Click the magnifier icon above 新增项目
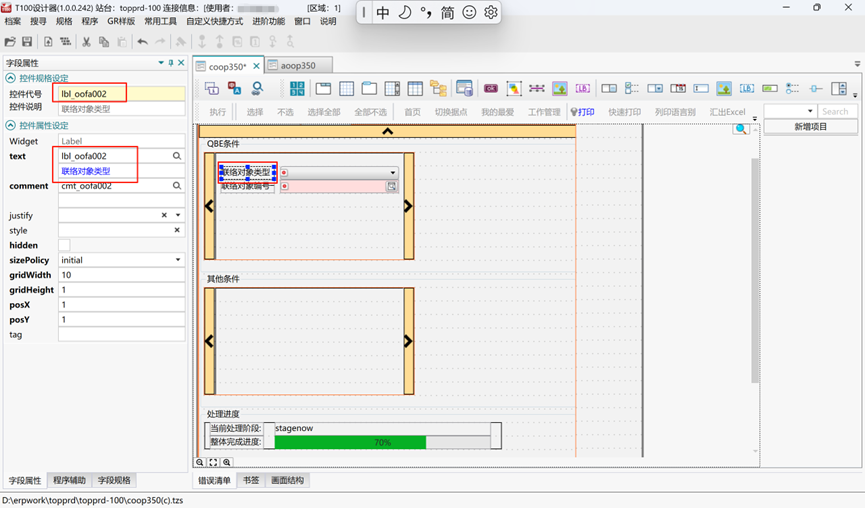Image resolution: width=865 pixels, height=508 pixels. (x=741, y=129)
